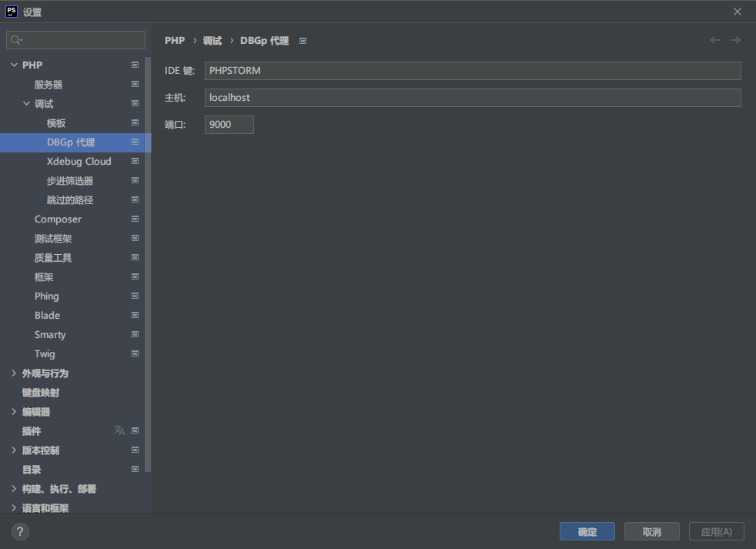
Task: Click the project-level icon in Blade row
Action: (135, 315)
